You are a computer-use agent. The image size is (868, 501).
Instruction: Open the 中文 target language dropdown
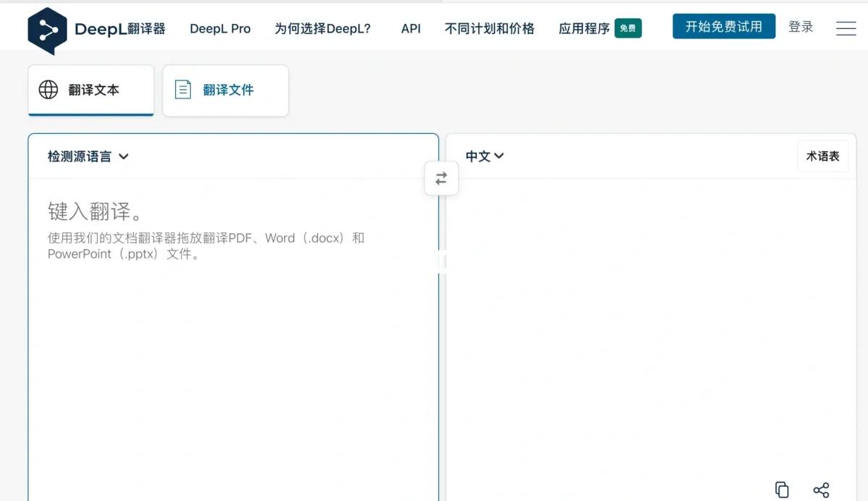tap(485, 156)
